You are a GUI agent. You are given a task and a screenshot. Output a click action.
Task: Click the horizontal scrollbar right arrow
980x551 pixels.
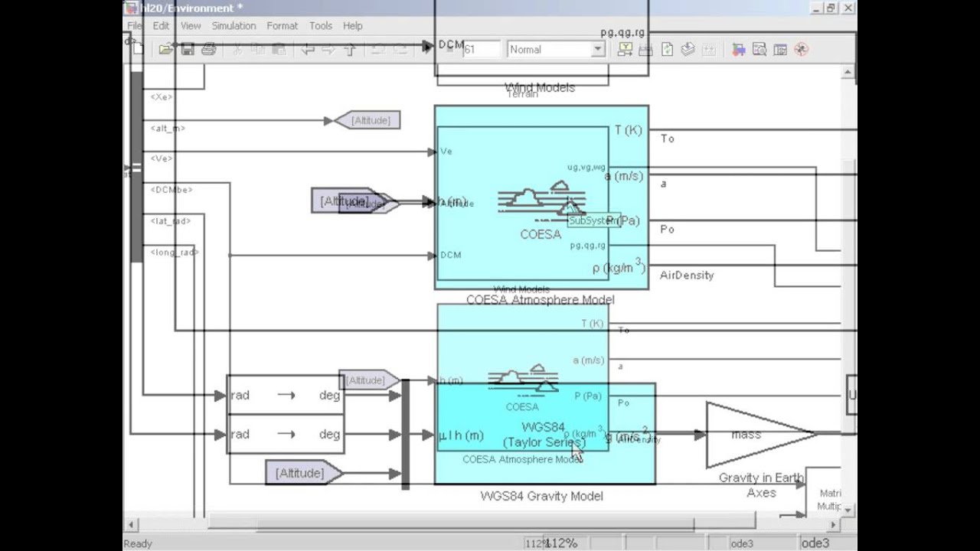coord(834,525)
